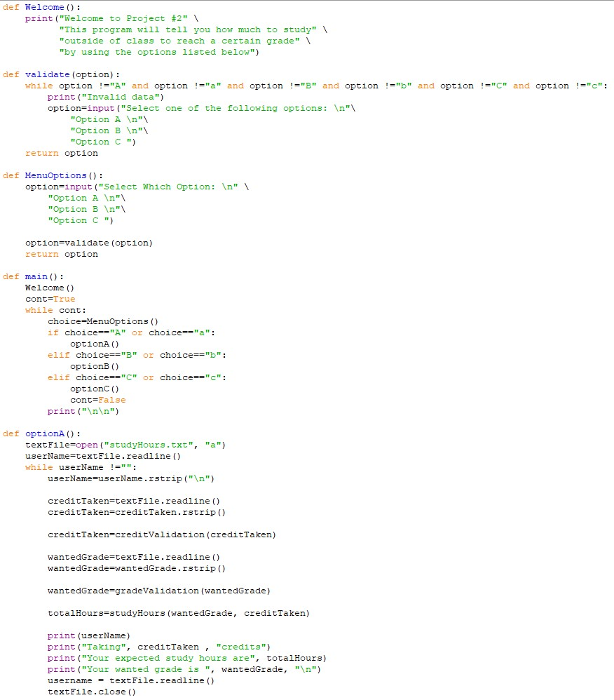The image size is (614, 700).
Task: Click the line "def main():"
Action: (x=33, y=276)
